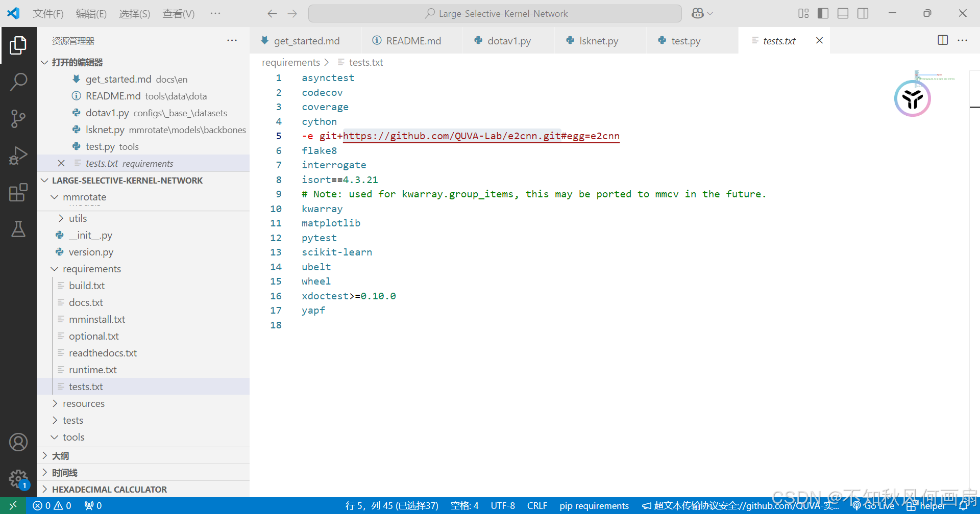Click cursor position 行 5, 列 45 in status bar
This screenshot has height=514, width=980.
pyautogui.click(x=391, y=505)
